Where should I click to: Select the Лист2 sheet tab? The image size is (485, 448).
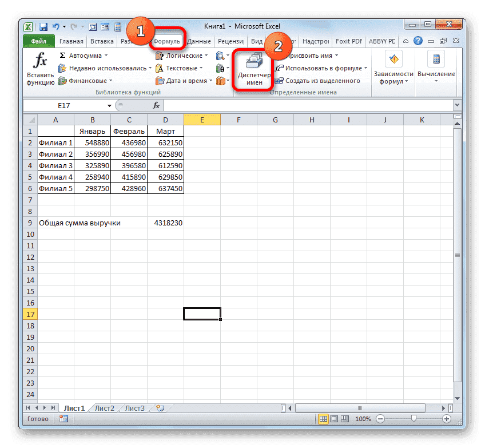[104, 408]
